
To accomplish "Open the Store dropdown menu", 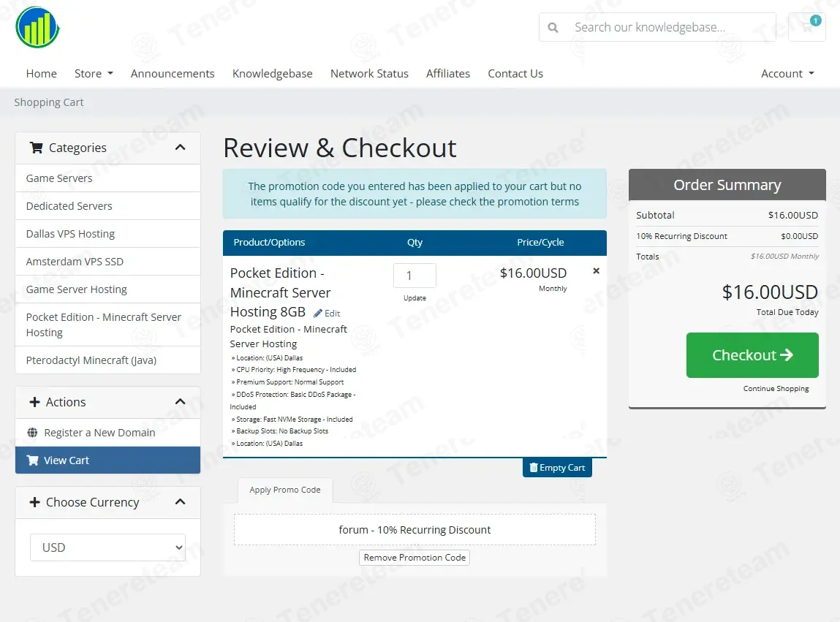I will tap(94, 73).
